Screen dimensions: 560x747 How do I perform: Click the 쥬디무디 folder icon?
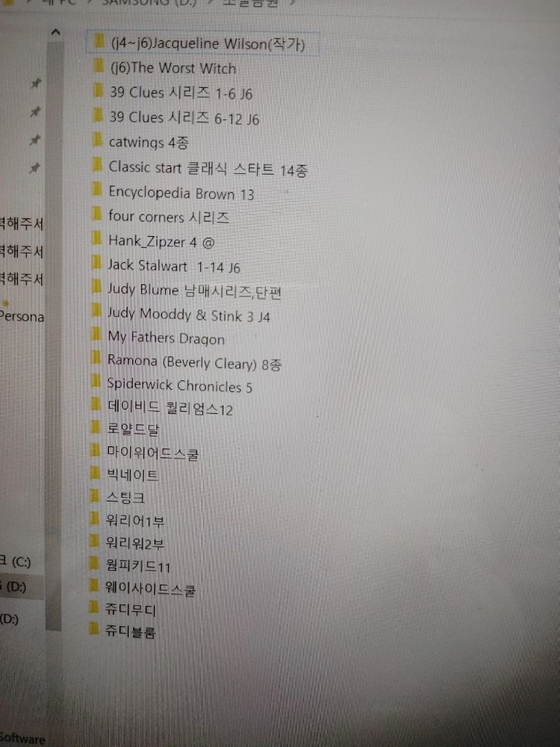pyautogui.click(x=93, y=607)
